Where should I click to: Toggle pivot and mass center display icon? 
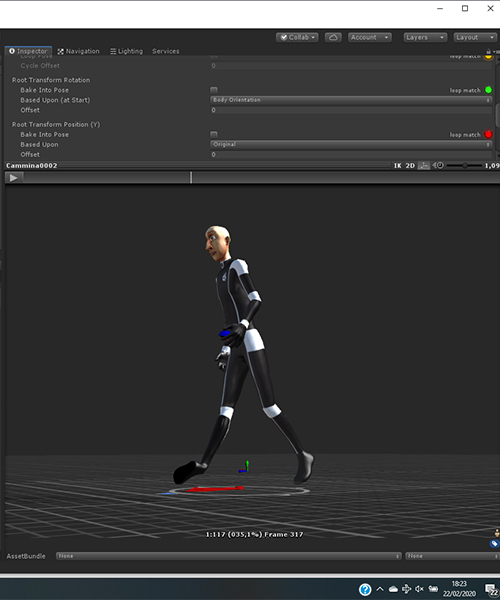point(423,166)
